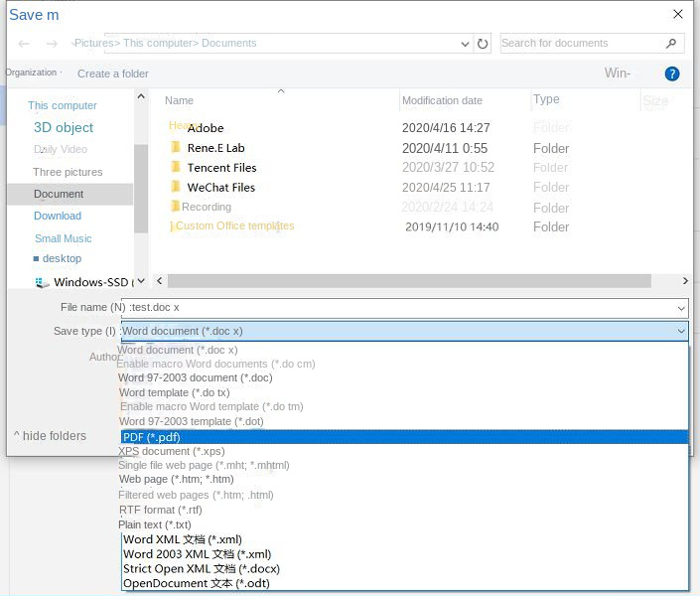This screenshot has height=596, width=700.
Task: Click in the File name input field
Action: [x=397, y=309]
